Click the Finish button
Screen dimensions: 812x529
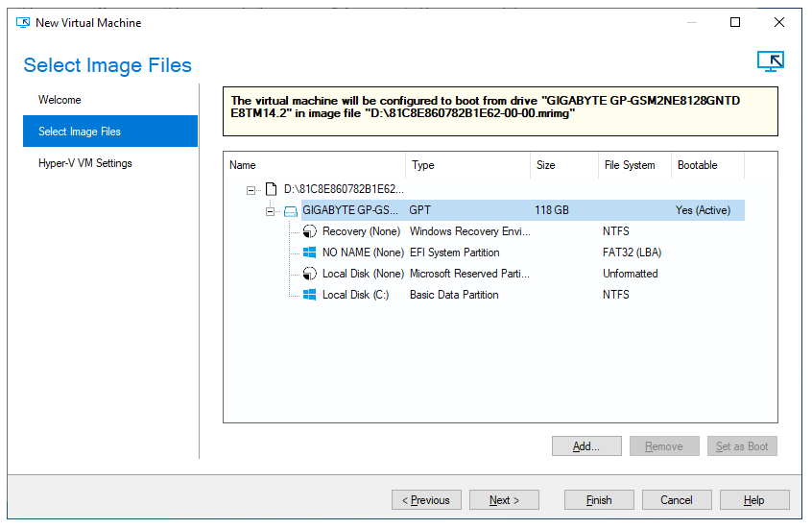pos(599,500)
